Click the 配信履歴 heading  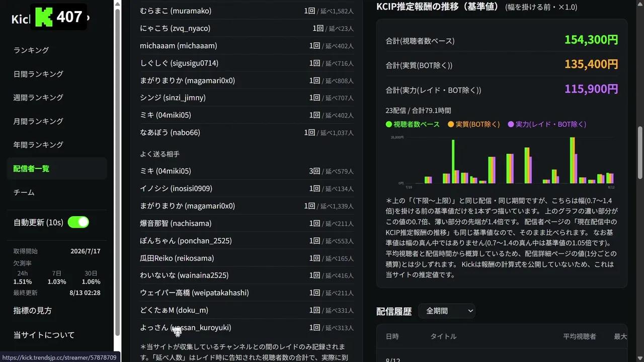pos(394,311)
